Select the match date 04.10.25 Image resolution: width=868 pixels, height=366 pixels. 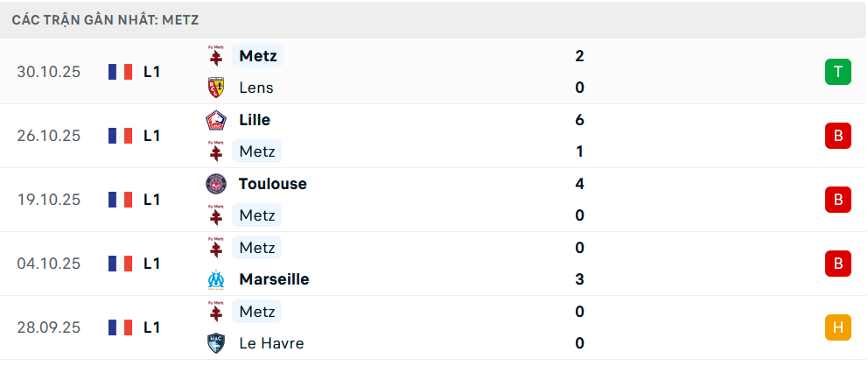tap(48, 264)
